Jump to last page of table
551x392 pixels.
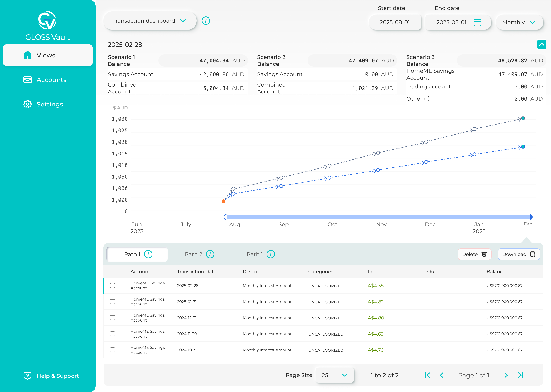click(x=520, y=375)
